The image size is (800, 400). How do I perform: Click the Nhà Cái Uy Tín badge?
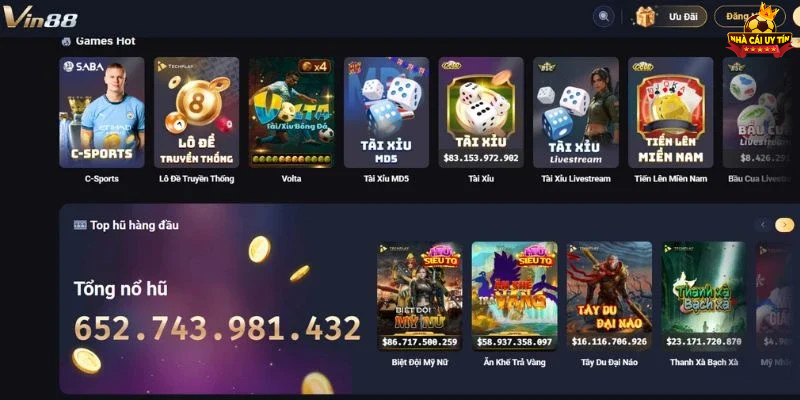pyautogui.click(x=760, y=31)
